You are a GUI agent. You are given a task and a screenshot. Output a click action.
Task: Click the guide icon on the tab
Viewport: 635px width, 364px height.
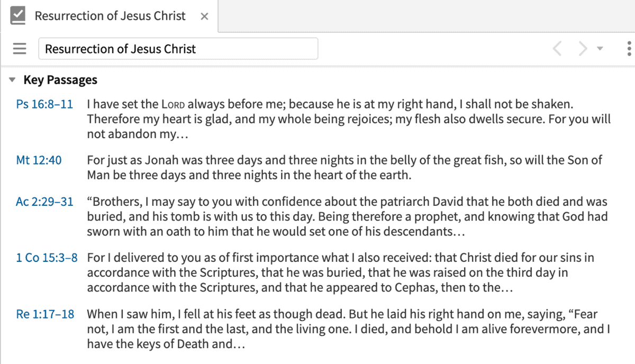pos(17,16)
